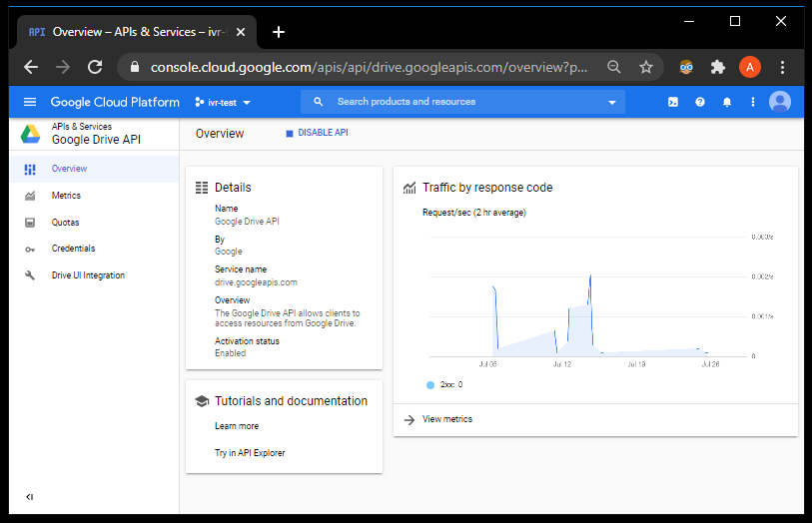Click the View metrics arrow icon
Viewport: 812px width, 523px height.
(x=409, y=419)
